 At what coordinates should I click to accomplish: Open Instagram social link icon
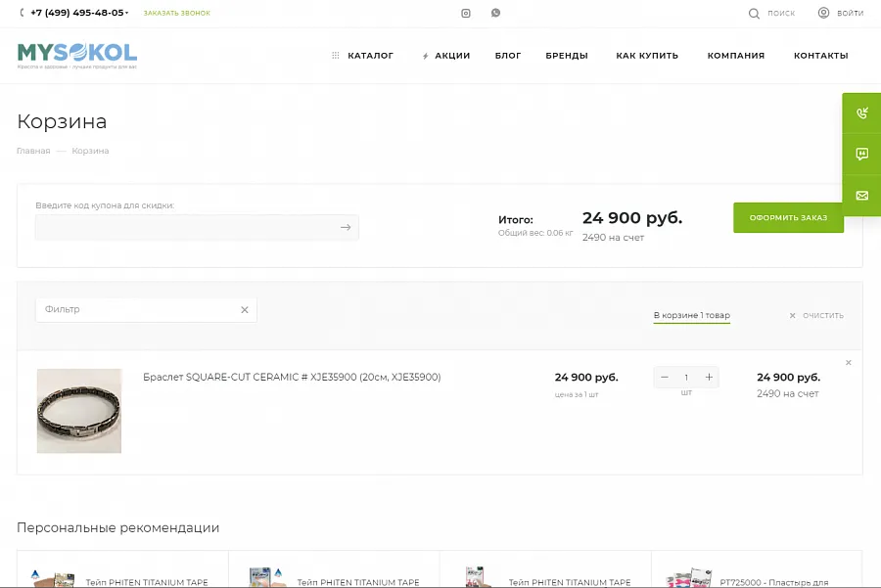[x=466, y=13]
